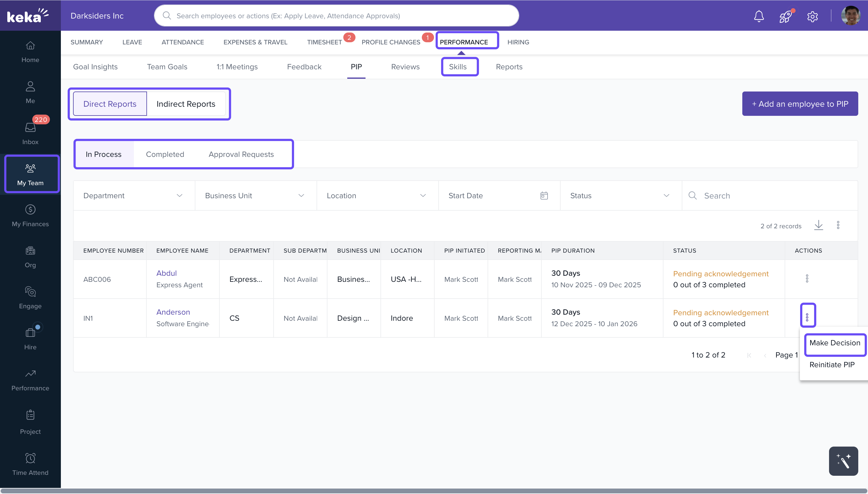Choose Make Decision from actions menu
Screen dimensions: 868x494
pyautogui.click(x=835, y=343)
